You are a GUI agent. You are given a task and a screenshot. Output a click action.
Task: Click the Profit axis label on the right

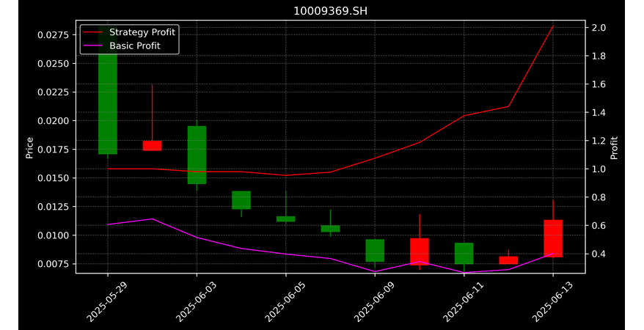click(x=614, y=147)
